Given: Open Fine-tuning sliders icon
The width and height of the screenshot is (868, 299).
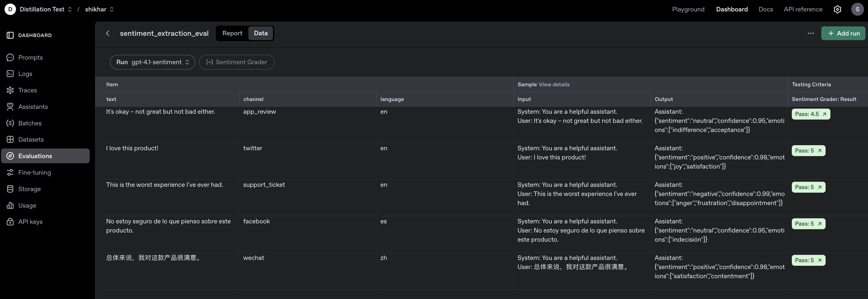Looking at the screenshot, I should coord(10,172).
